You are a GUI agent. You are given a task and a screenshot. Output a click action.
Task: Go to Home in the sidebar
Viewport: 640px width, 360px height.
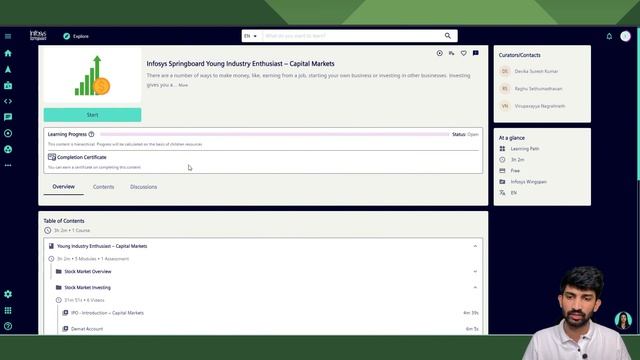point(8,53)
